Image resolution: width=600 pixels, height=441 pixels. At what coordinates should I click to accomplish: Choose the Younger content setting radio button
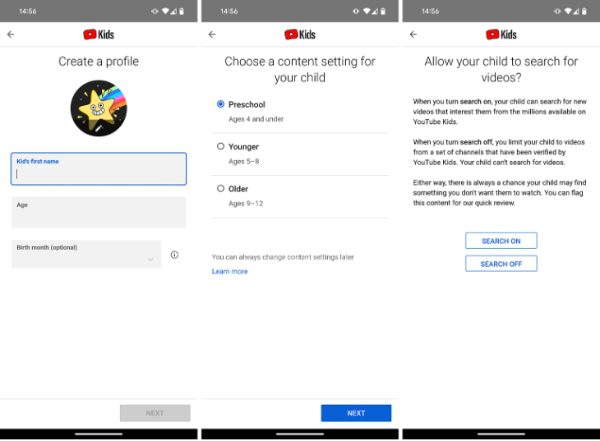click(x=220, y=146)
